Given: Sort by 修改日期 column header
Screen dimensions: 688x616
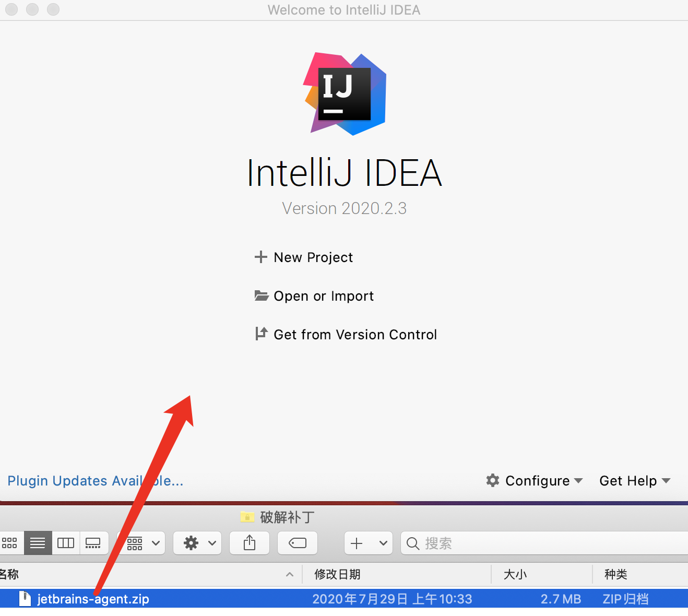Looking at the screenshot, I should click(337, 574).
